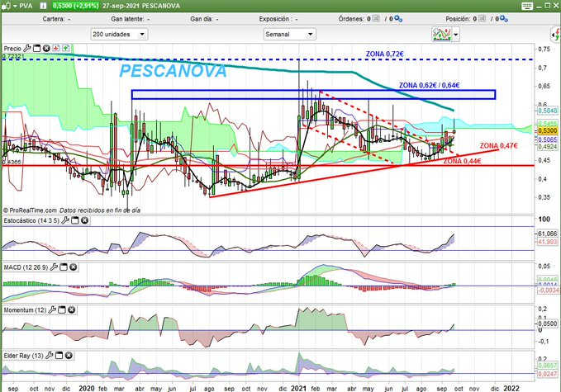Maximize the MACD panel
This screenshot has width=561, height=392.
[64, 267]
